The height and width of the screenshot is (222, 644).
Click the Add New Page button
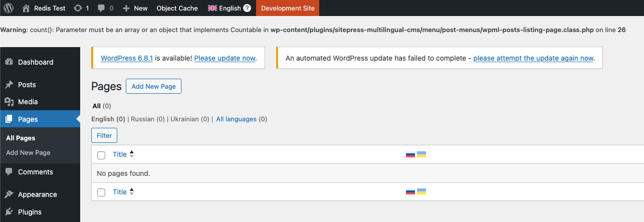pos(153,86)
